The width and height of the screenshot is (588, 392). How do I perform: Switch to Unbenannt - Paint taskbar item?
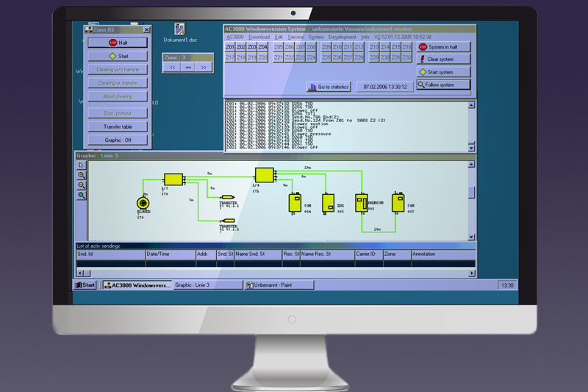279,285
